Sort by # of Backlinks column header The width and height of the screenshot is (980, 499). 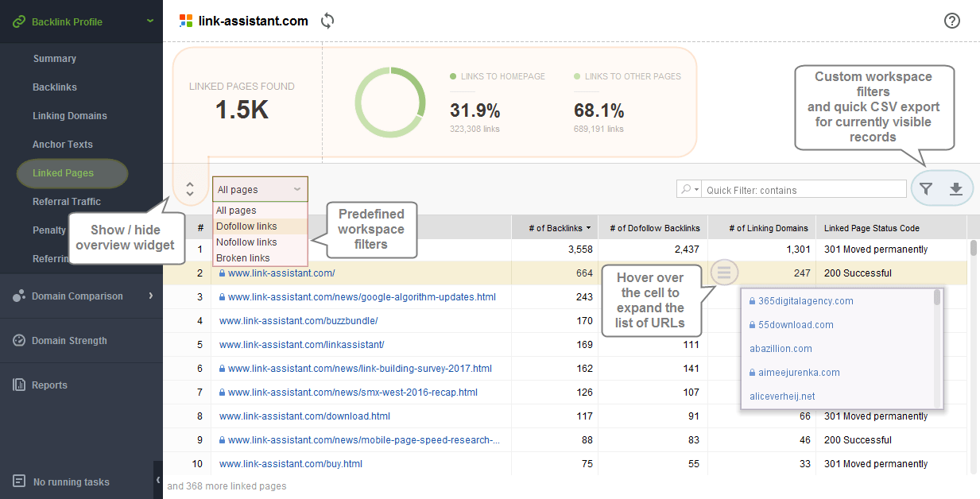(x=555, y=227)
